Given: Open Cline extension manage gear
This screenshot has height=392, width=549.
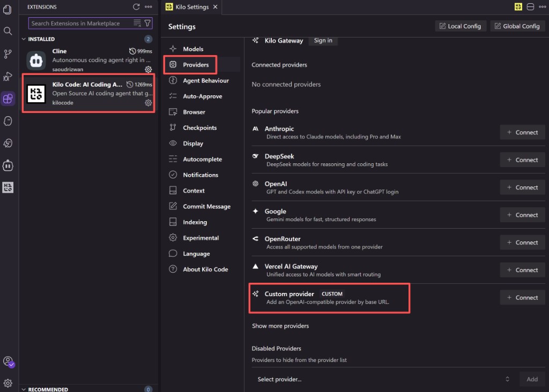Looking at the screenshot, I should click(149, 69).
